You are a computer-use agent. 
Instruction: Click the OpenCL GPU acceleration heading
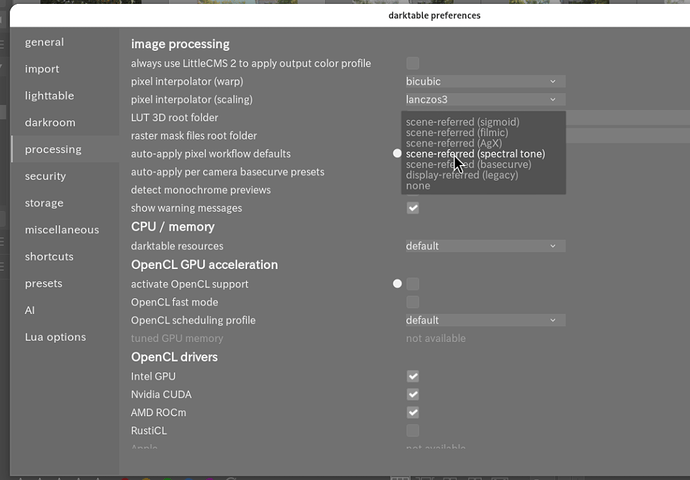click(204, 265)
